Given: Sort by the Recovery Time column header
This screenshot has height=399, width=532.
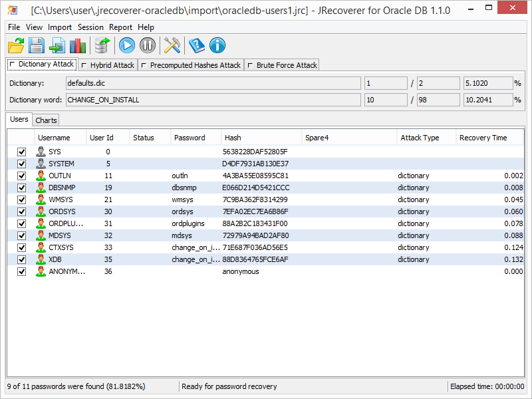Looking at the screenshot, I should [x=489, y=138].
